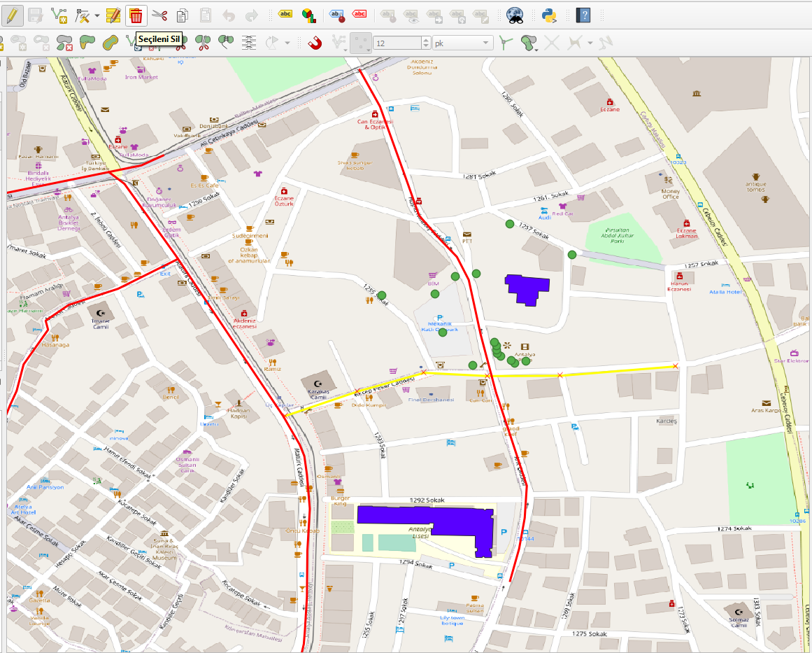Select the Reshape Features tool
Viewport: 812px width, 653px height.
point(87,43)
